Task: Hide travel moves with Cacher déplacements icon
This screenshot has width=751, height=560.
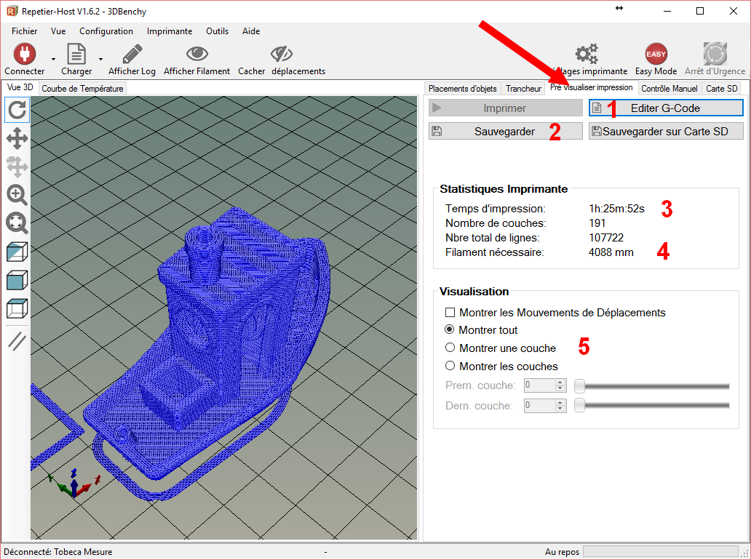Action: 281,54
